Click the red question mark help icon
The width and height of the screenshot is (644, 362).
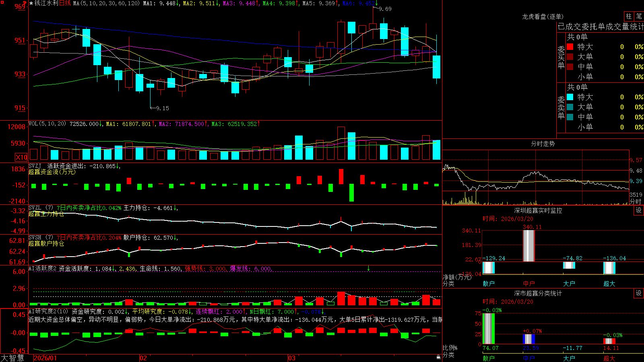click(x=25, y=3)
